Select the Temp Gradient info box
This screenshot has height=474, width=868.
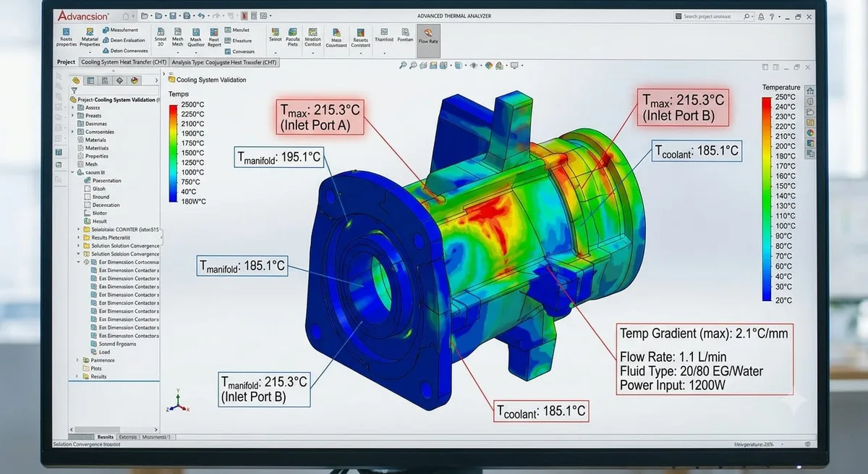(x=704, y=360)
